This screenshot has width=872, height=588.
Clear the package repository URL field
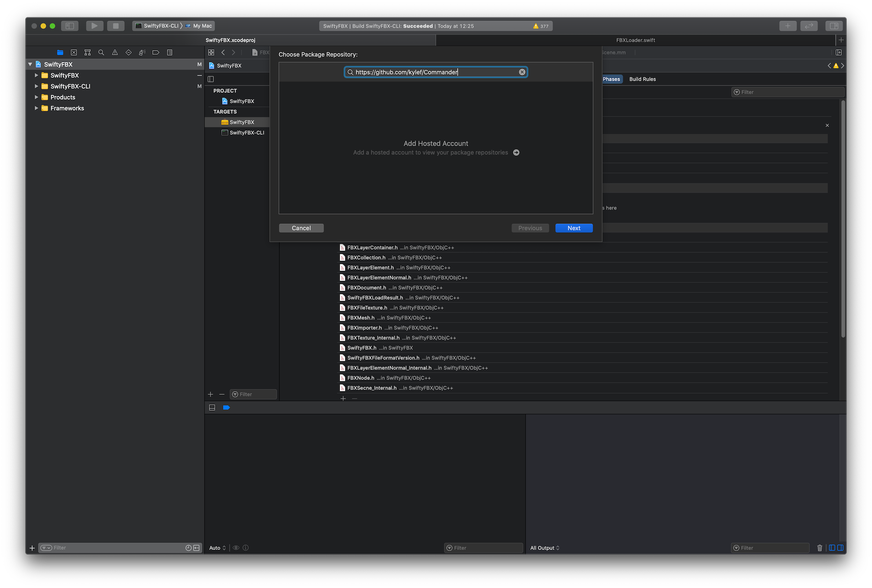pyautogui.click(x=522, y=72)
